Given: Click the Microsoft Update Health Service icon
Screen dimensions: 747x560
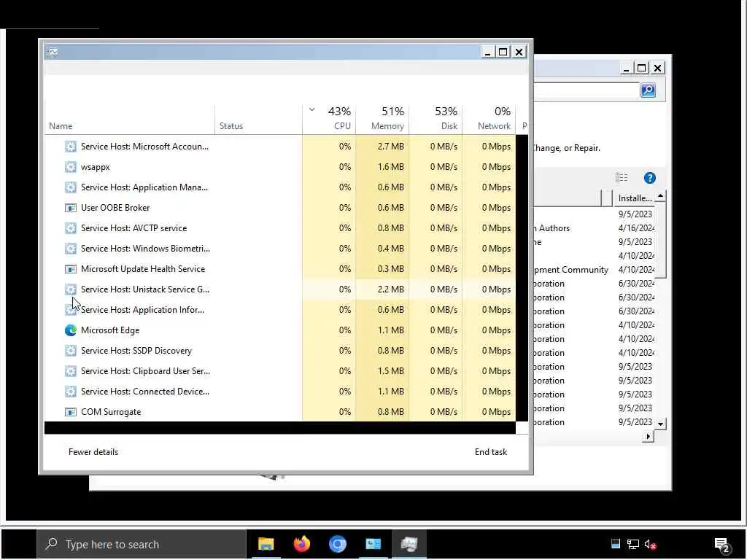Looking at the screenshot, I should (71, 270).
